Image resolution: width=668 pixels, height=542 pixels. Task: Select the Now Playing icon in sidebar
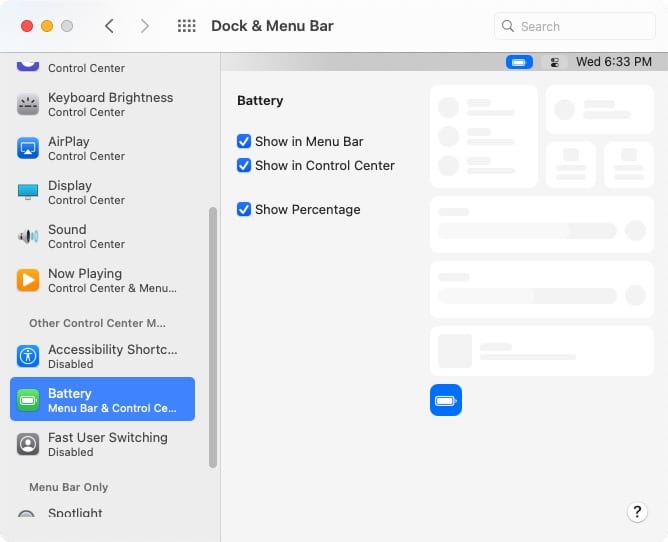[28, 280]
